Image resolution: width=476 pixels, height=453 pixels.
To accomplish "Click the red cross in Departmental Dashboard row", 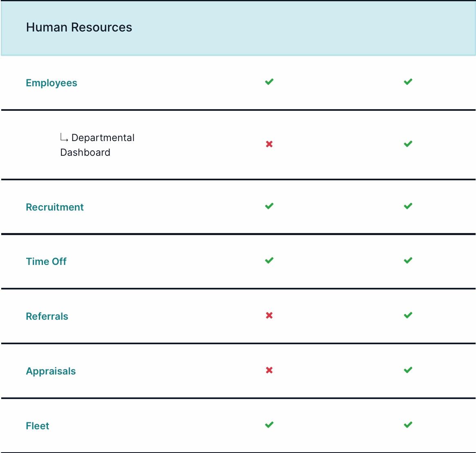I will click(x=269, y=144).
